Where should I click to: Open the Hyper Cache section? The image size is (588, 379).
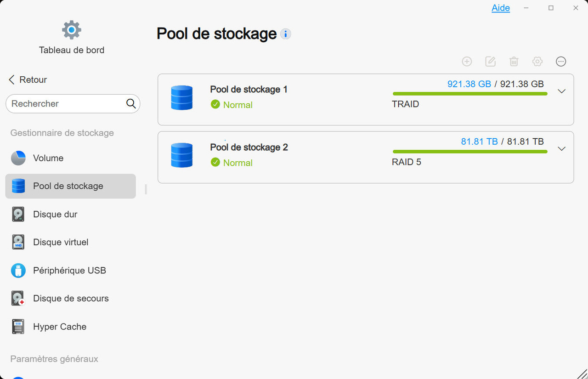click(71, 327)
